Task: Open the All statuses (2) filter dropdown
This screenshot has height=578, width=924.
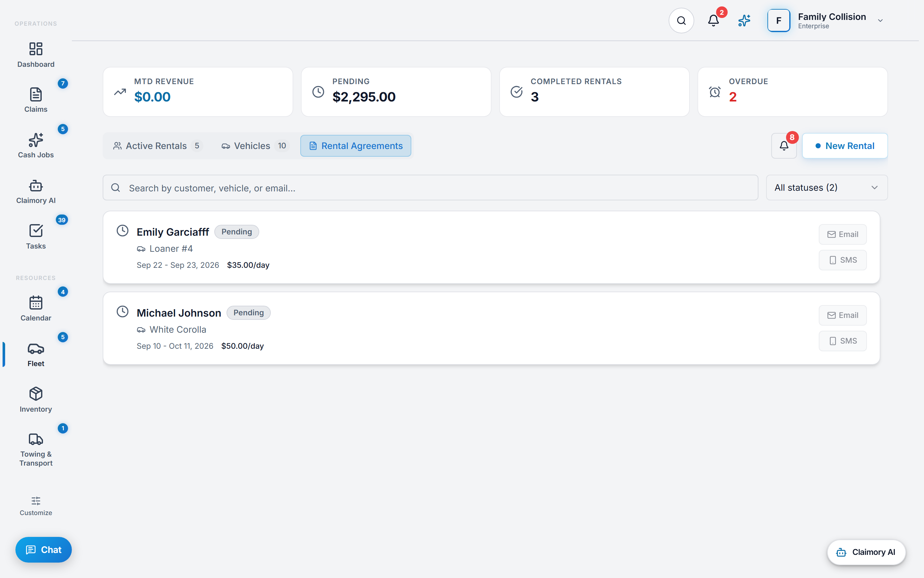Action: [827, 188]
